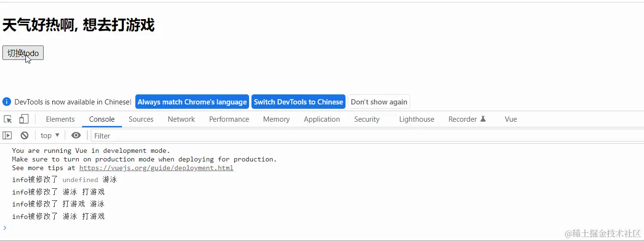Switch to the Elements tab
The image size is (644, 241).
pos(60,119)
